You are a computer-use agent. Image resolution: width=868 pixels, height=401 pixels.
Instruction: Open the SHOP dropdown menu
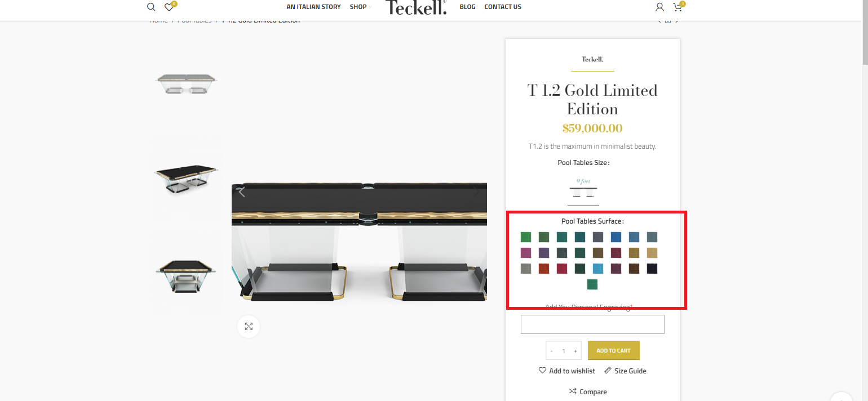coord(361,7)
